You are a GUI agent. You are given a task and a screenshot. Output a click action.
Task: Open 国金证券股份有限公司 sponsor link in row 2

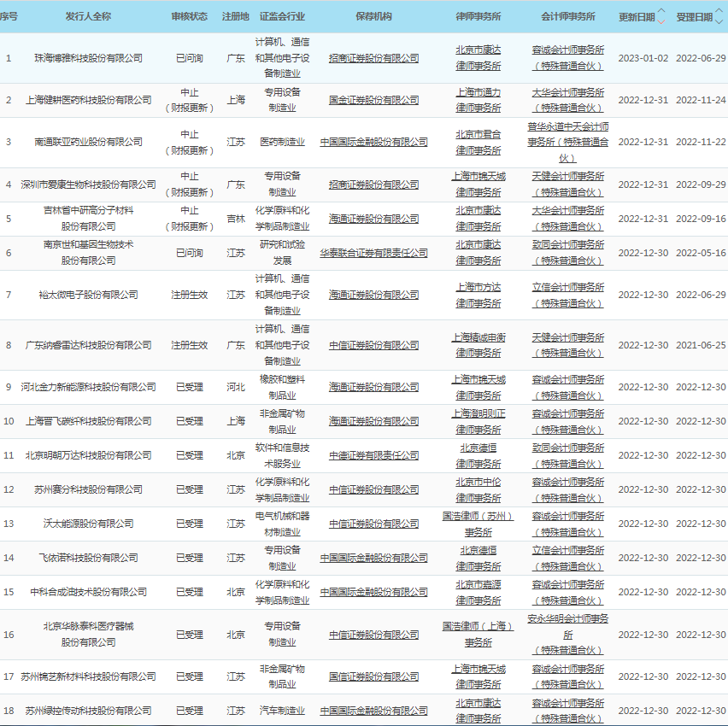tap(374, 100)
